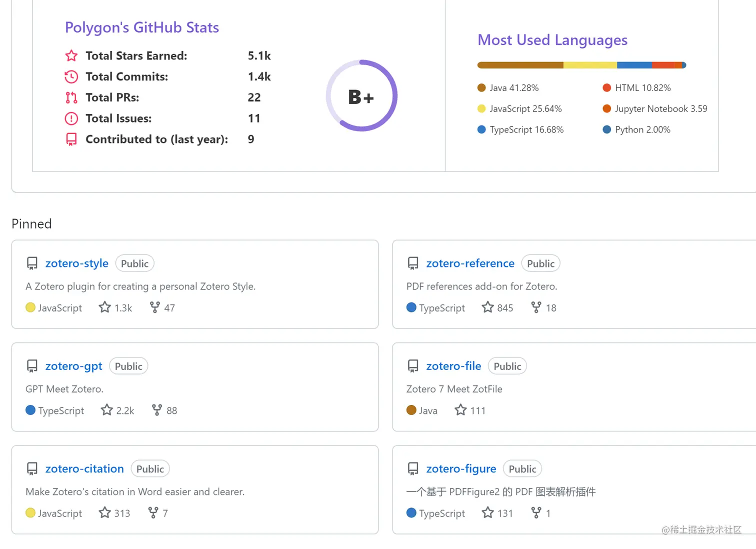Image resolution: width=756 pixels, height=549 pixels.
Task: Click the repo icon beside zotero-reference
Action: click(413, 263)
